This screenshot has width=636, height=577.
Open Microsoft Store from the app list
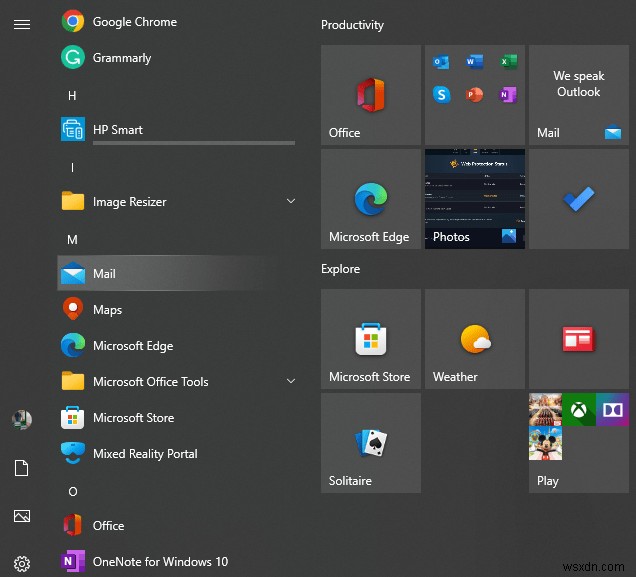pyautogui.click(x=178, y=418)
